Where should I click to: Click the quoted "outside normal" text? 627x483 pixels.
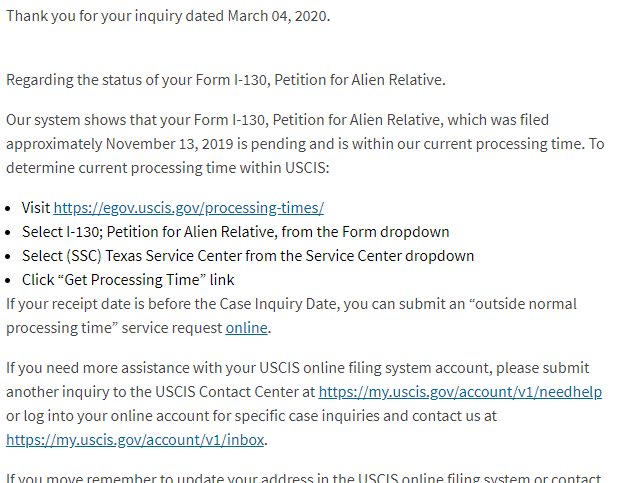pyautogui.click(x=523, y=304)
